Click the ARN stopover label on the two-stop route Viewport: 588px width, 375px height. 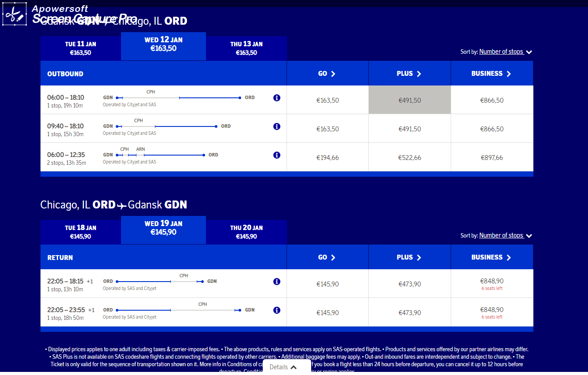point(140,149)
